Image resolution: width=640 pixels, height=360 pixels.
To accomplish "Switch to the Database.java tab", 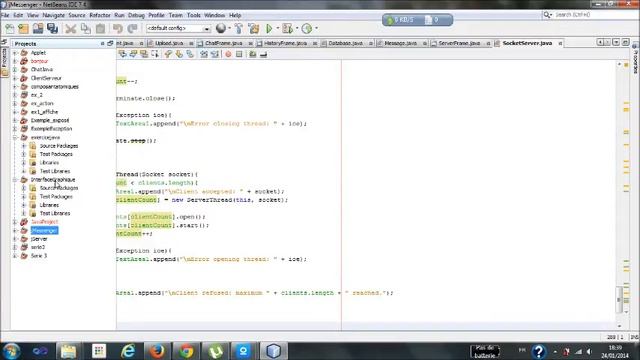I will coord(346,43).
